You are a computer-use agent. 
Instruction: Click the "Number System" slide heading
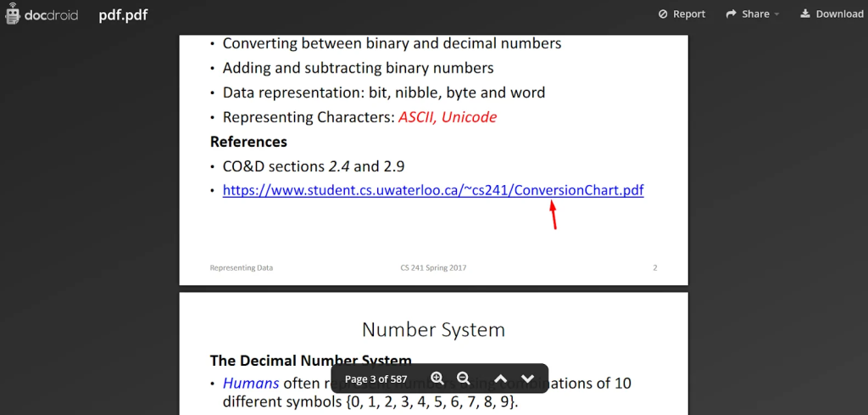click(x=433, y=329)
